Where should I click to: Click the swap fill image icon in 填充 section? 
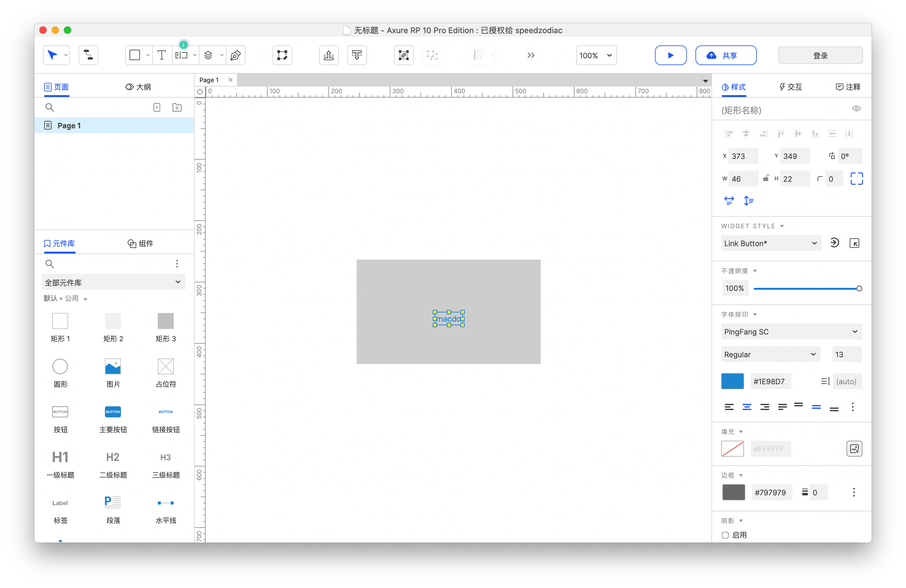click(x=854, y=449)
